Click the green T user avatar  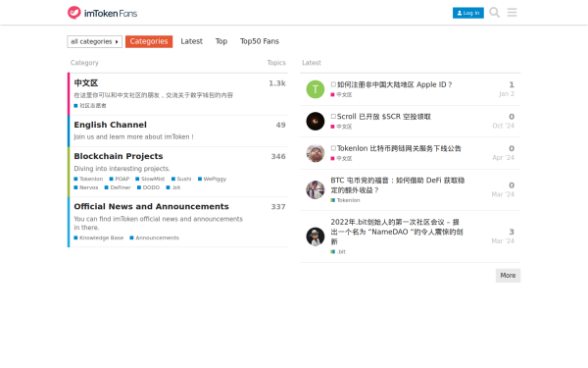(315, 89)
